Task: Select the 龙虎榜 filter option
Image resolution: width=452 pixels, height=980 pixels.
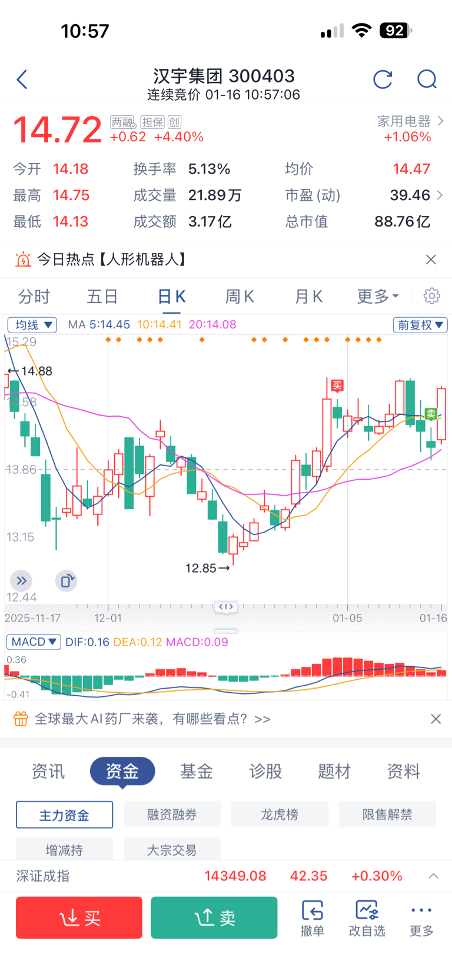Action: point(280,815)
